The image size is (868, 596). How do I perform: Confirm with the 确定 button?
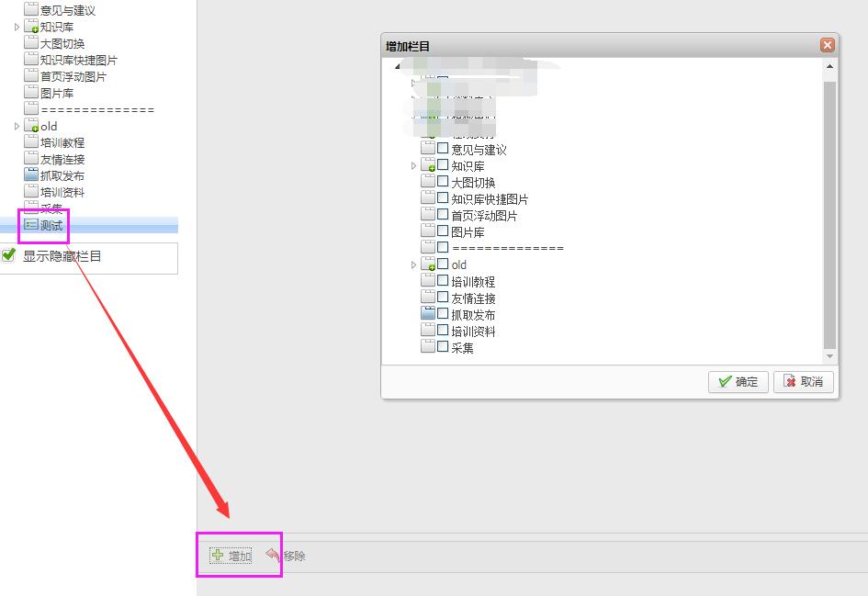[738, 382]
